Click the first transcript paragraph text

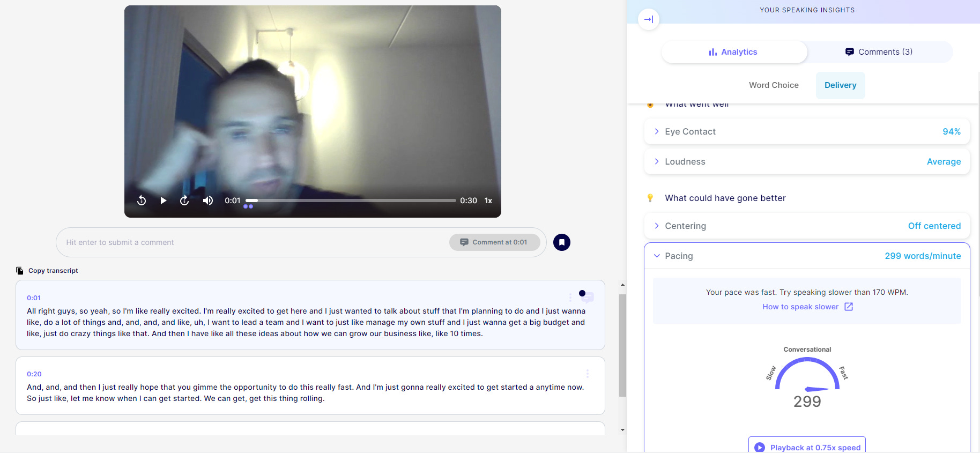[x=306, y=322]
